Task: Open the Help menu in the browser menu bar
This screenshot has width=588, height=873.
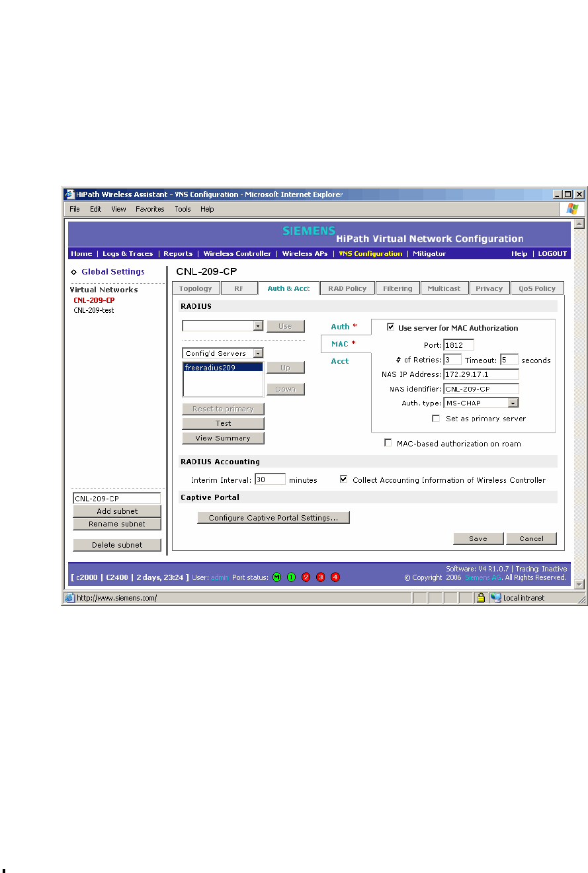Action: 207,209
